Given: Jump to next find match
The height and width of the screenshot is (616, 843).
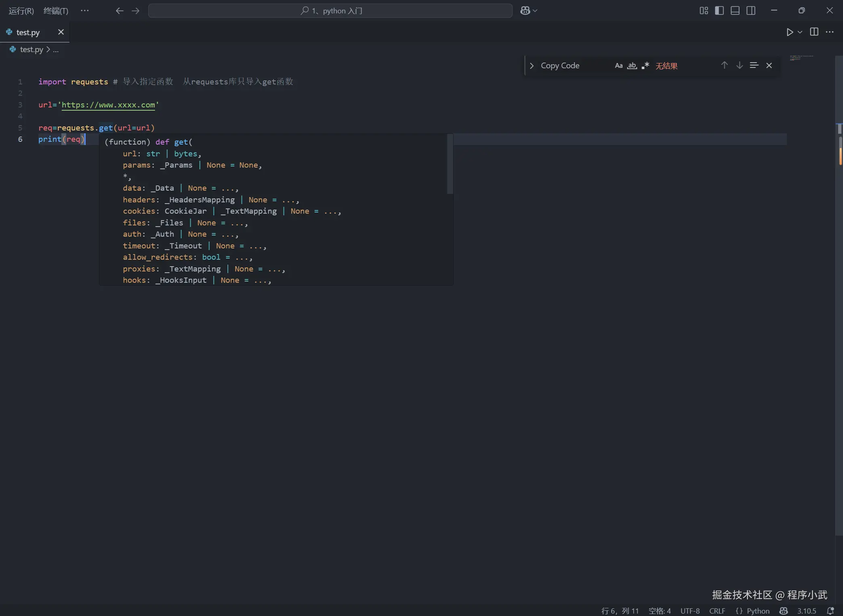Looking at the screenshot, I should pos(739,65).
